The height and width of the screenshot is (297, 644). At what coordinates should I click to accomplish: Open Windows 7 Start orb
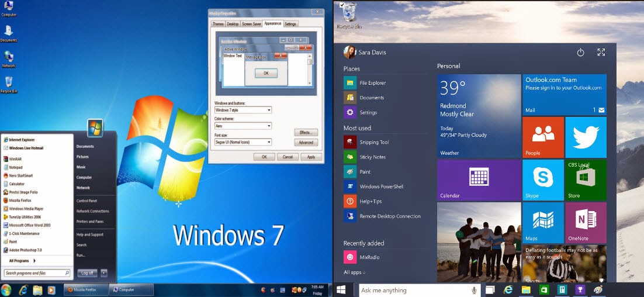(x=6, y=289)
